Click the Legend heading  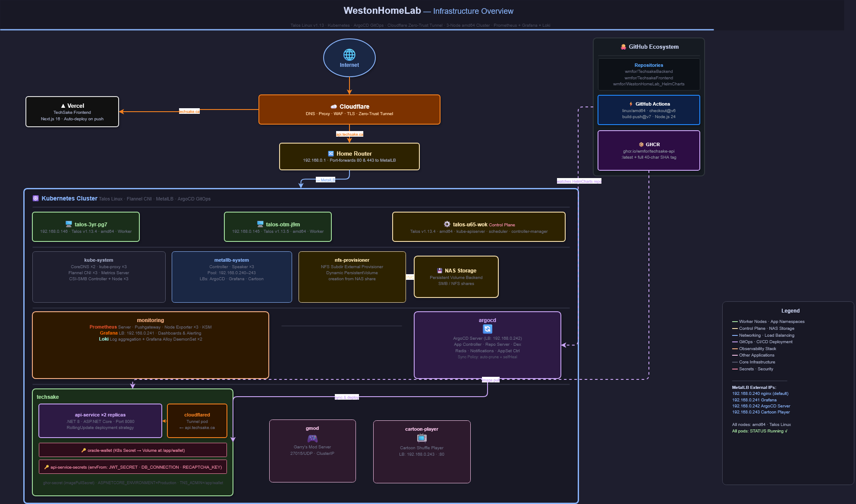click(790, 311)
